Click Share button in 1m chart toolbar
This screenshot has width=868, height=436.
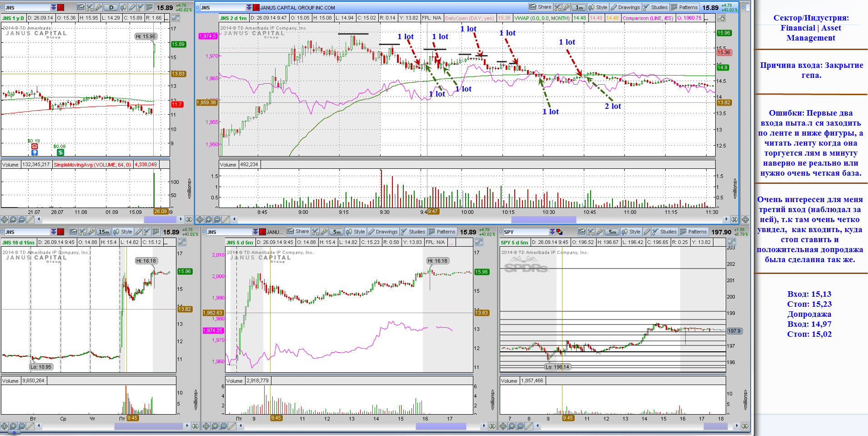(x=541, y=7)
